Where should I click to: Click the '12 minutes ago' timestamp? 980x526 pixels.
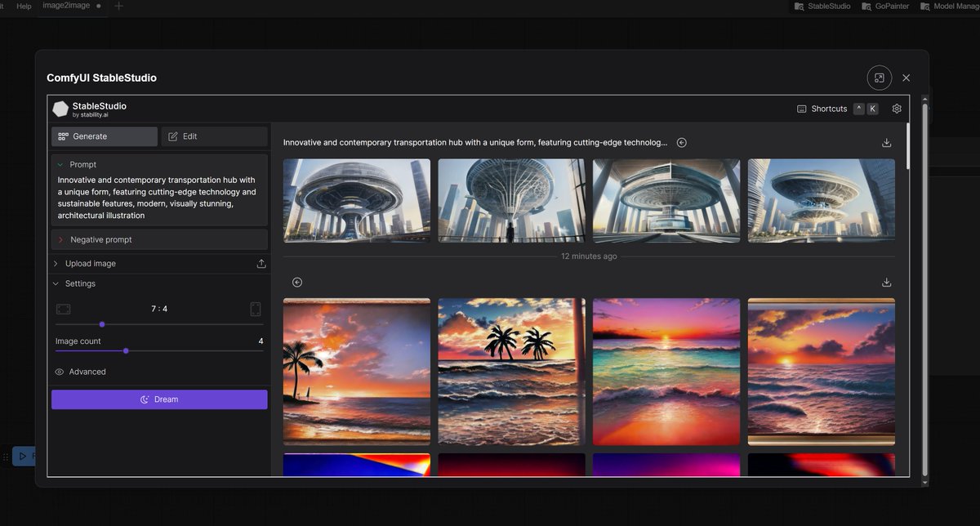tap(589, 256)
